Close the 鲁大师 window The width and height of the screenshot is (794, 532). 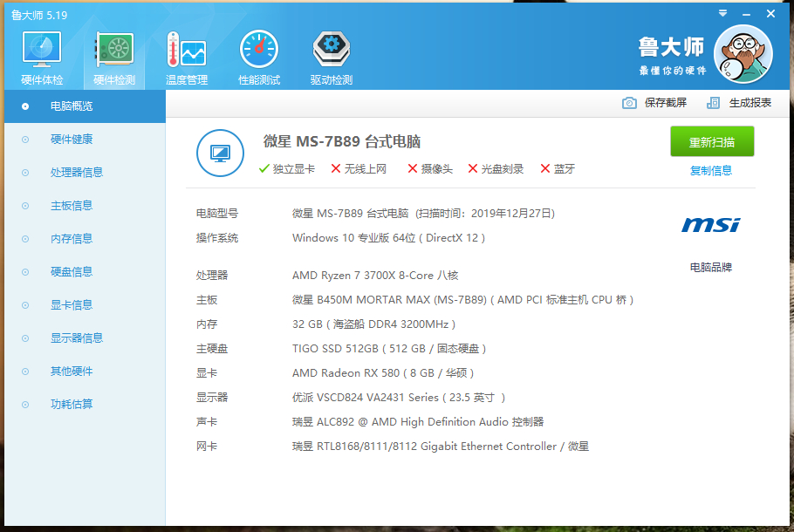click(770, 14)
